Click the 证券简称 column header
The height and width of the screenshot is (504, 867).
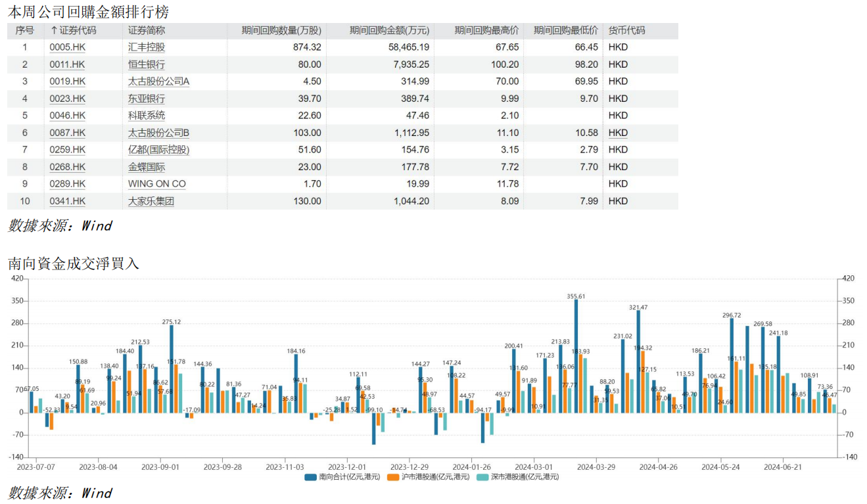(147, 30)
